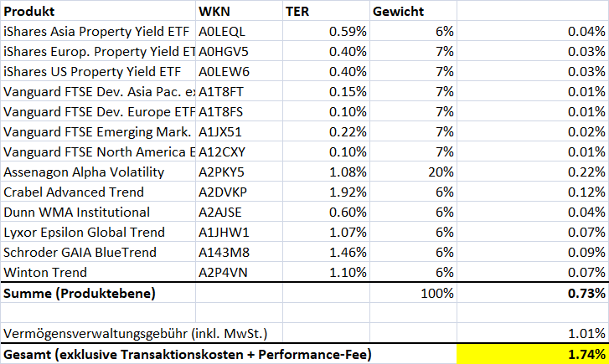Click the Winton Trend cell
Viewport: 609px width, 364px height.
pyautogui.click(x=98, y=273)
